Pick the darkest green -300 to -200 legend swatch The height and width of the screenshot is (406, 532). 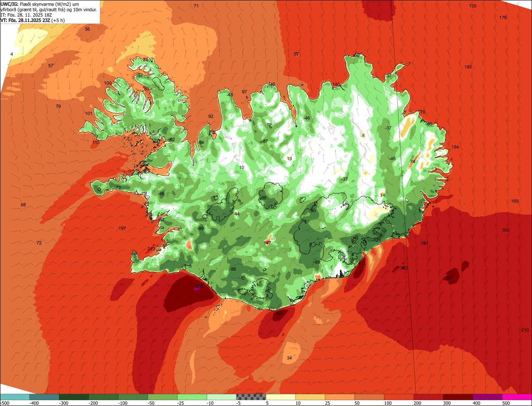74,397
